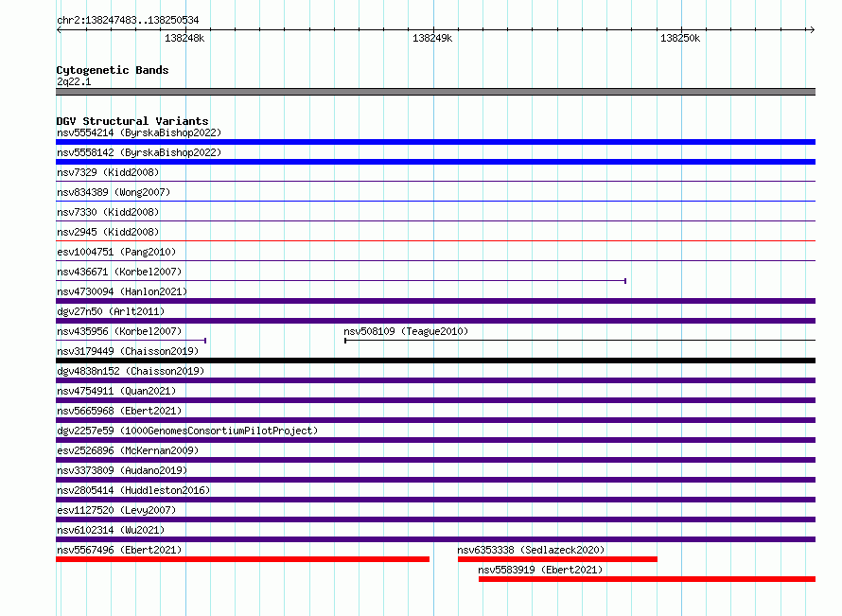Click the nsv436671 (Korbel2007) label
This screenshot has width=842, height=616.
119,272
